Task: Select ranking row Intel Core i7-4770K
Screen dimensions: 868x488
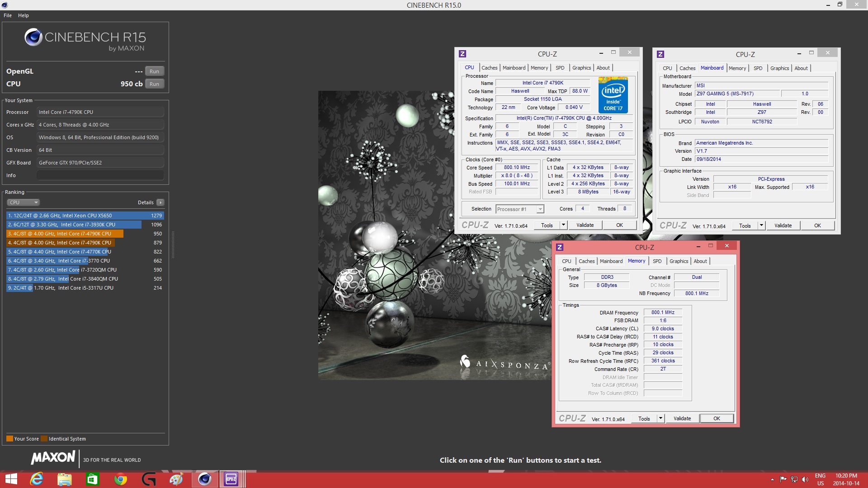Action: (x=85, y=252)
